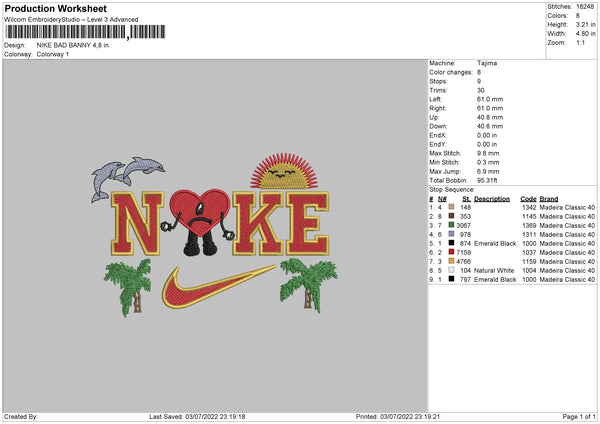Click the barcode under the worksheet title
The image size is (600, 424).
click(85, 32)
